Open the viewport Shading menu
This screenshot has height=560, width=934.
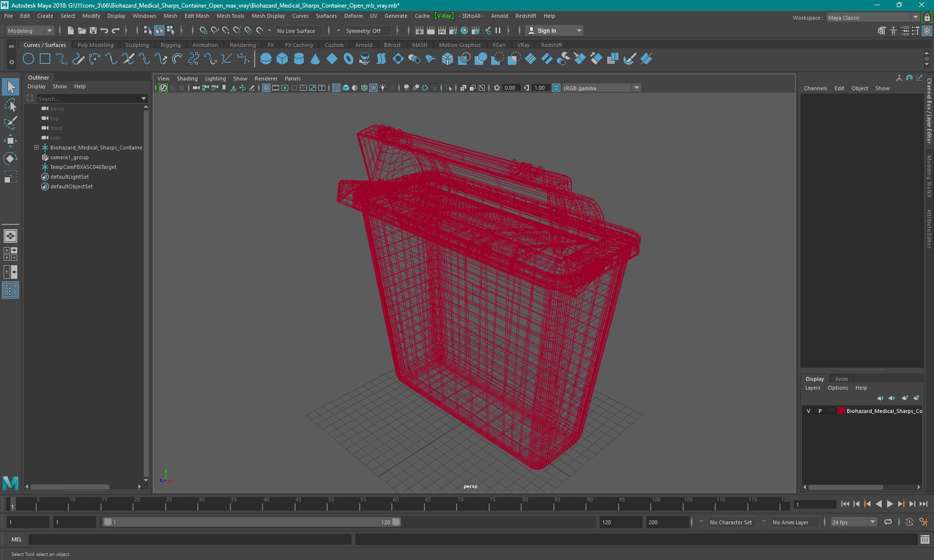click(187, 79)
